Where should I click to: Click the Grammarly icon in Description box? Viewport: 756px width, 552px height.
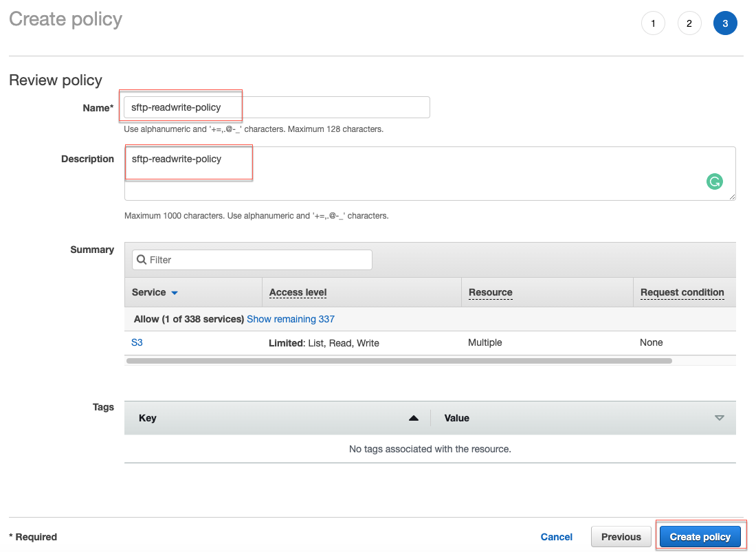(714, 181)
